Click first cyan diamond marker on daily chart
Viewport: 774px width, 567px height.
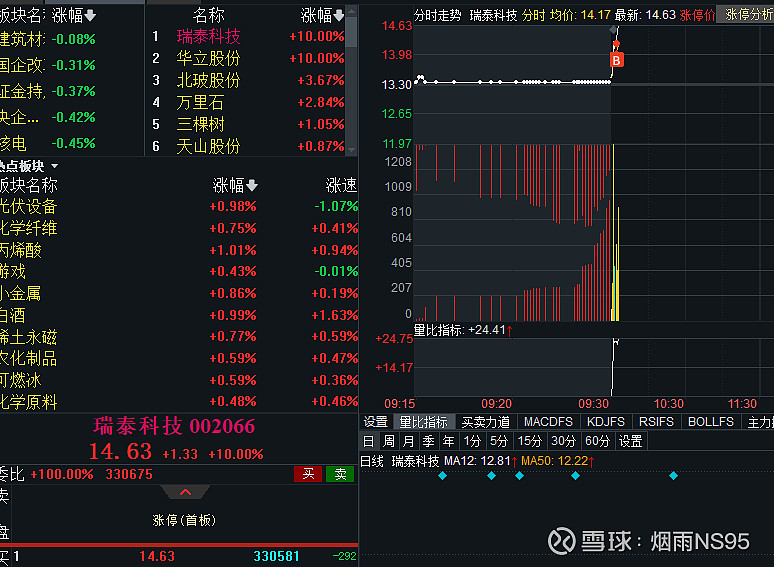[442, 476]
